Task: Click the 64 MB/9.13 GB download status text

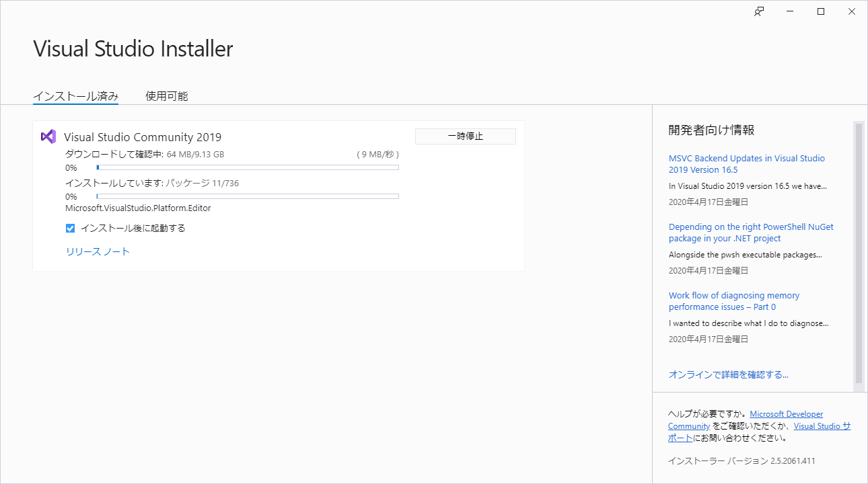Action: click(196, 155)
